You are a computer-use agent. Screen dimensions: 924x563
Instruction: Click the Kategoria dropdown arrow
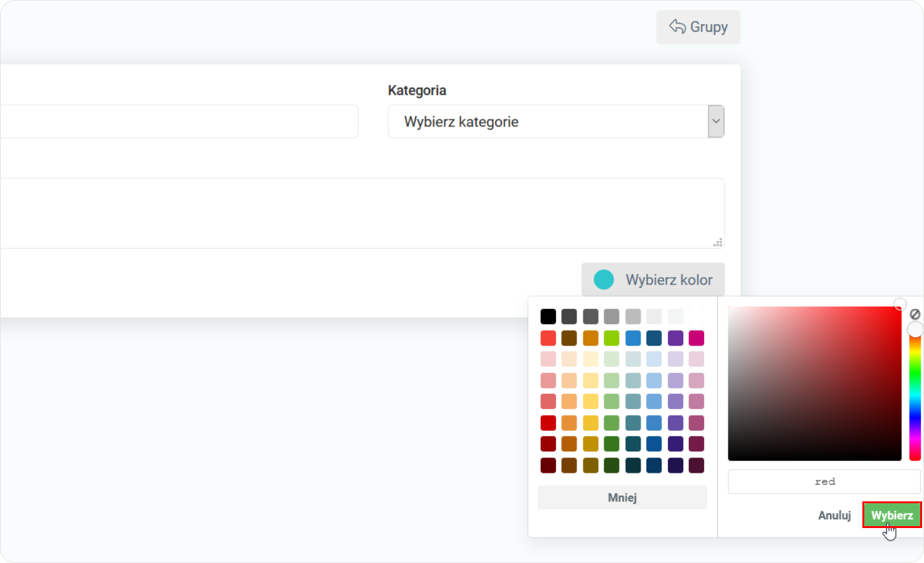(716, 121)
